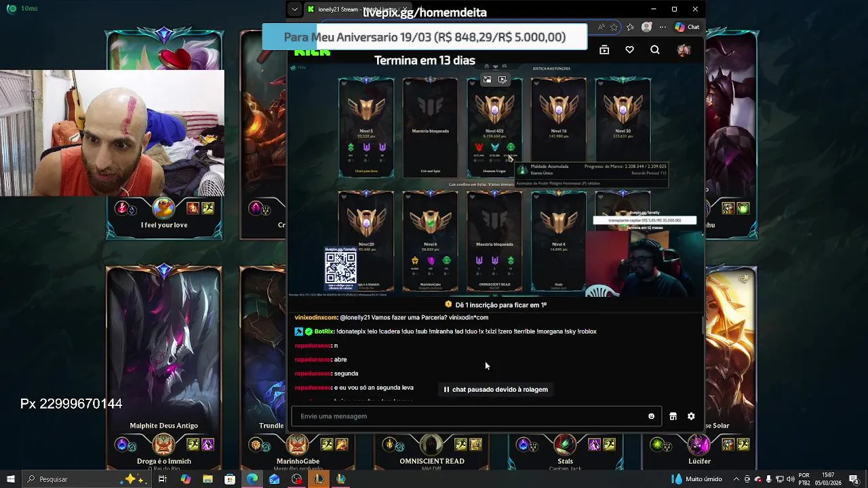This screenshot has height=488, width=868.
Task: Switch to Microsoft Edge on the taskbar
Action: point(252,479)
